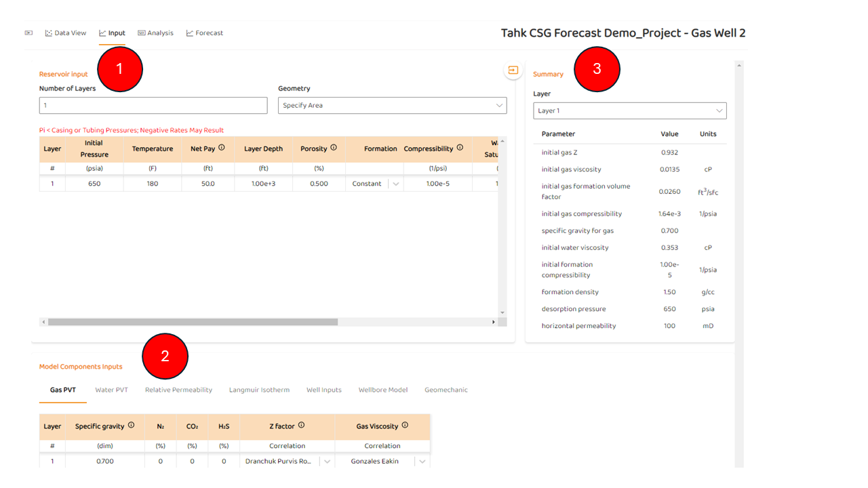Click the sidebar toggle icon left of Data View
The height and width of the screenshot is (488, 868).
coord(28,33)
